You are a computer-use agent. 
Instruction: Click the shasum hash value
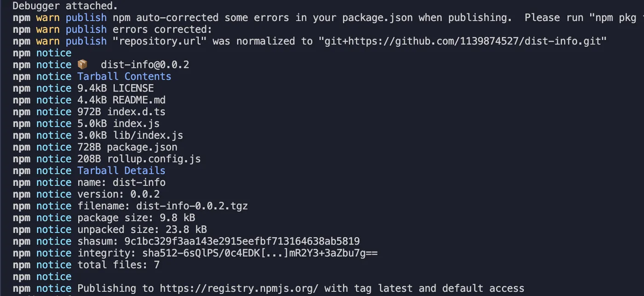click(242, 241)
